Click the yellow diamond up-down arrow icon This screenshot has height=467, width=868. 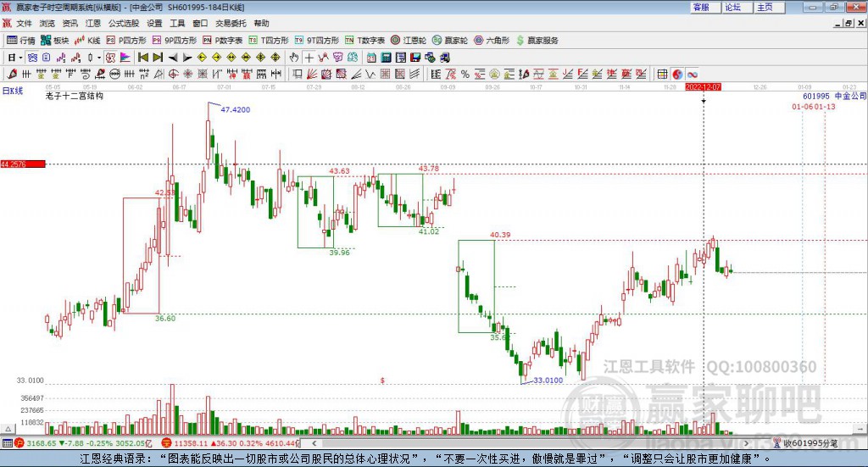coord(275,58)
